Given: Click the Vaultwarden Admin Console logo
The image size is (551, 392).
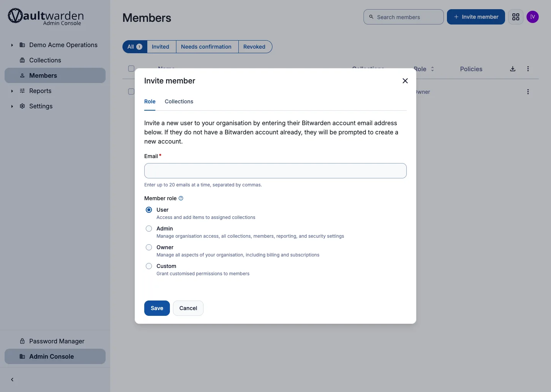Looking at the screenshot, I should click(x=46, y=16).
